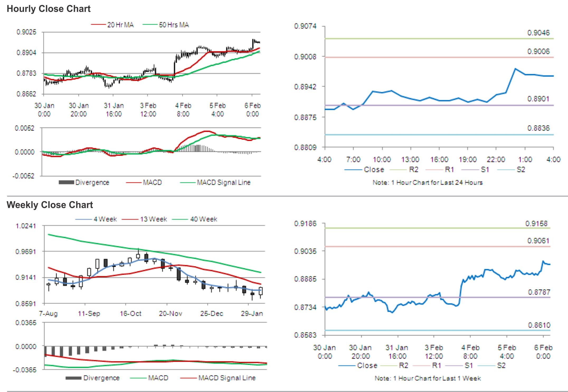This screenshot has height=392, width=568.
Task: Click the 0.8662 axis value
Action: (26, 94)
